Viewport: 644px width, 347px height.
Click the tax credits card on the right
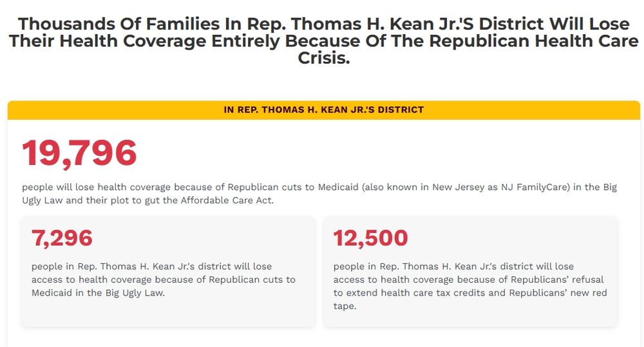point(471,272)
